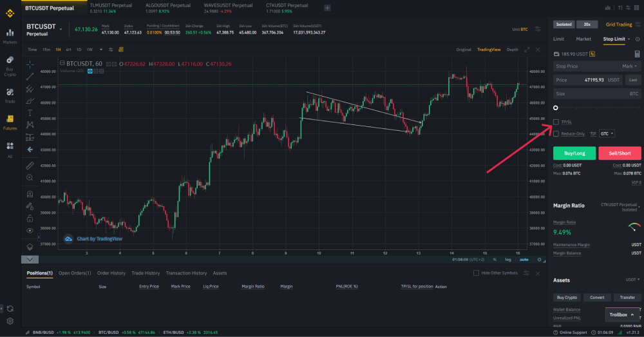Expand the Trollbox chat panel
The width and height of the screenshot is (644, 337).
pyautogui.click(x=622, y=315)
